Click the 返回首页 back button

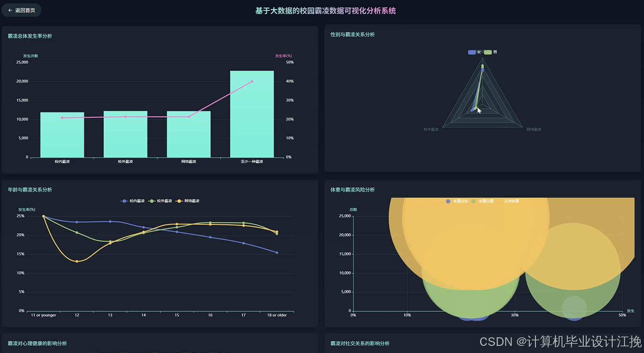tap(21, 10)
